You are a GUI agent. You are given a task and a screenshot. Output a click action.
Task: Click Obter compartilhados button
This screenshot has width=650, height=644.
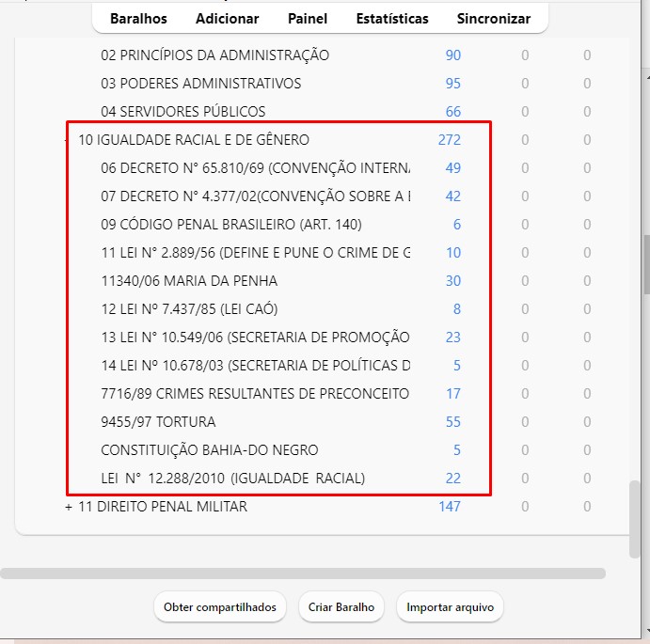(x=220, y=607)
